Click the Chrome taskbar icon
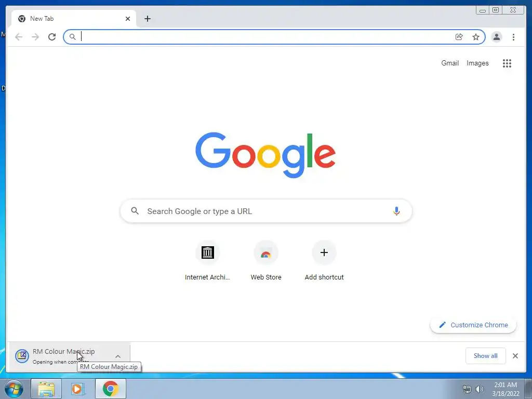Screen dimensions: 532x399 tap(110, 389)
